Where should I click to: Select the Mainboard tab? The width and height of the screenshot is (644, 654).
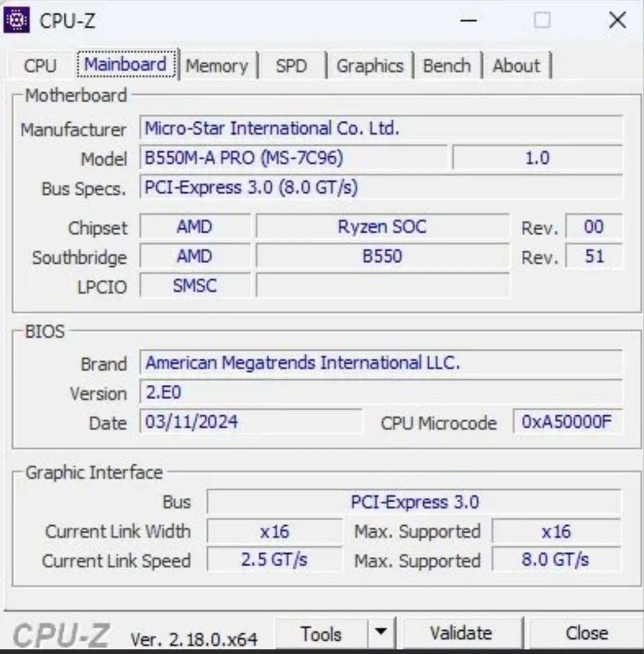tap(126, 64)
